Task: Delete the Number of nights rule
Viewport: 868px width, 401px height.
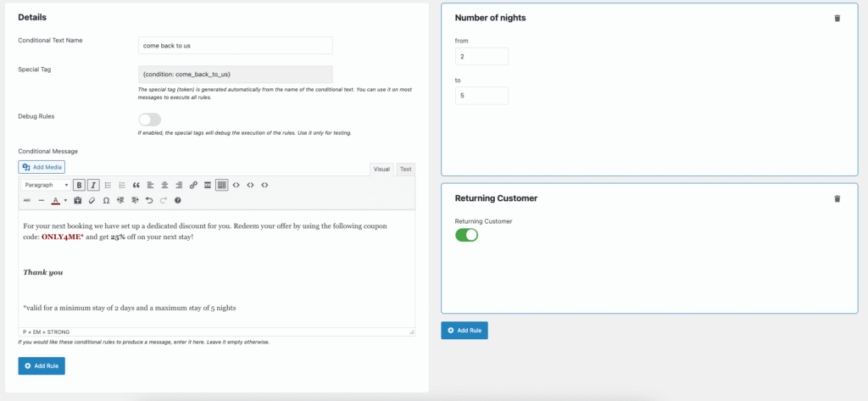Action: click(837, 18)
